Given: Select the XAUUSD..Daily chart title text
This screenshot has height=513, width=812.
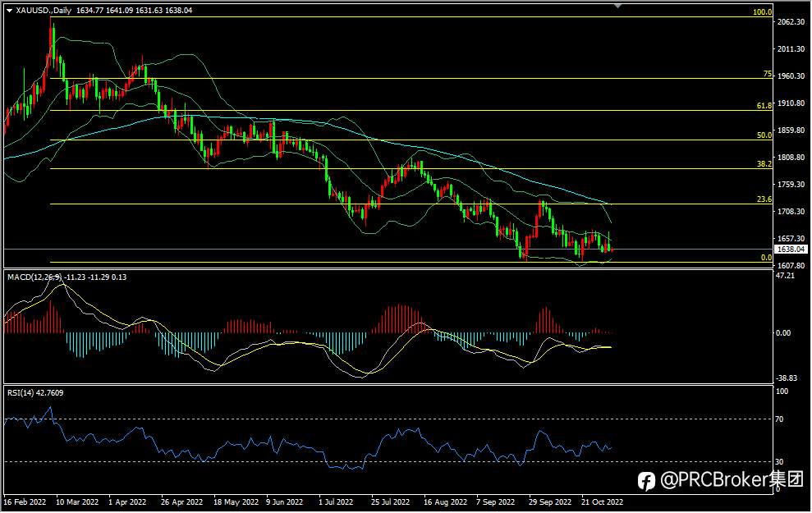Looking at the screenshot, I should (x=44, y=11).
